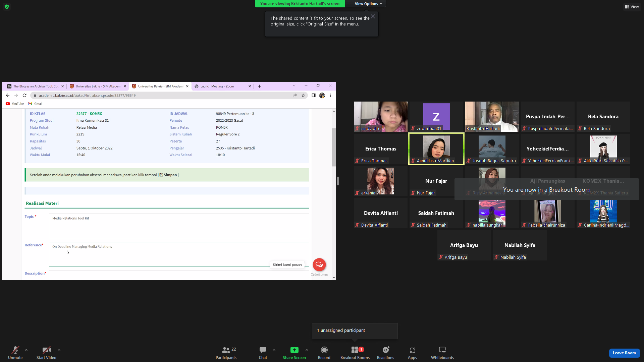Click the green Share Screen icon
644x362 pixels.
tap(294, 350)
